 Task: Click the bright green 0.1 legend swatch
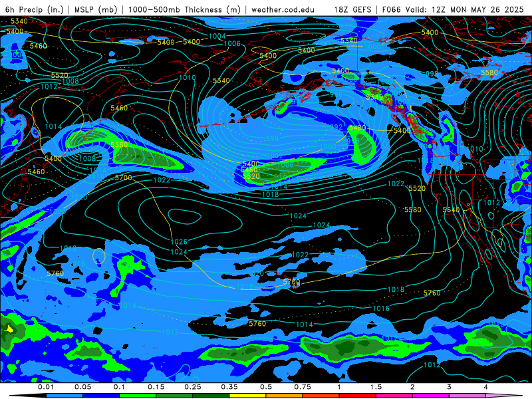coord(138,396)
